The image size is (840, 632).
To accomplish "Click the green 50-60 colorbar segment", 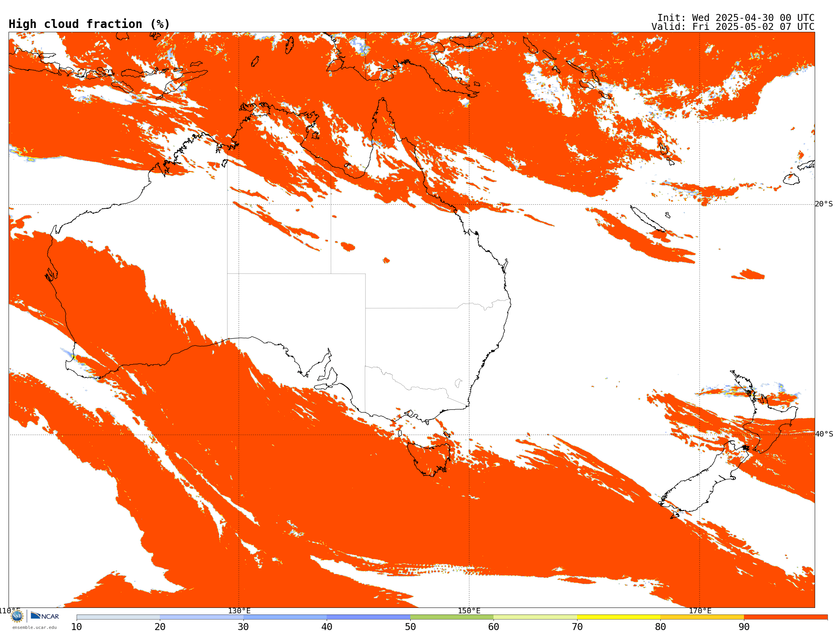I will click(x=452, y=617).
